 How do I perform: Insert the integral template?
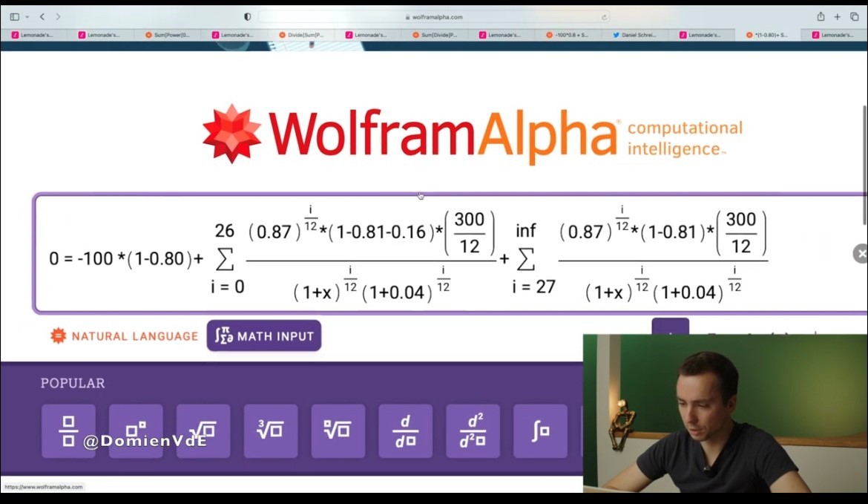[540, 431]
